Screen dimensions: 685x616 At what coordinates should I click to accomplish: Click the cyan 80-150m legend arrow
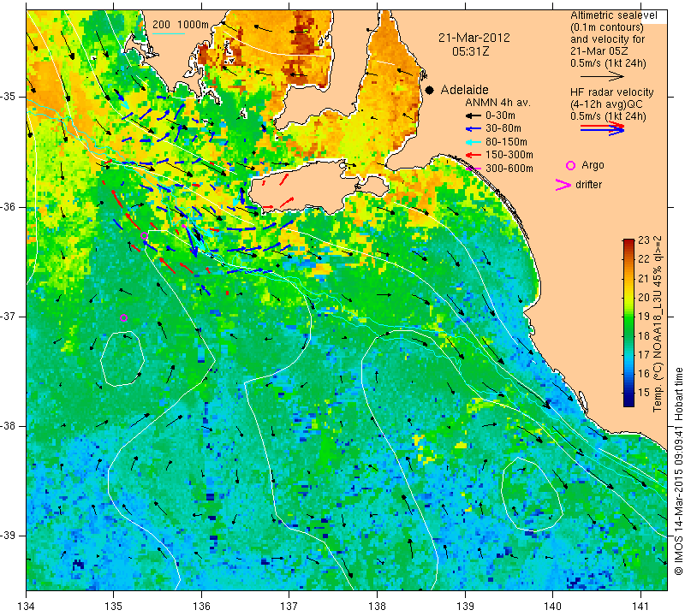point(474,142)
